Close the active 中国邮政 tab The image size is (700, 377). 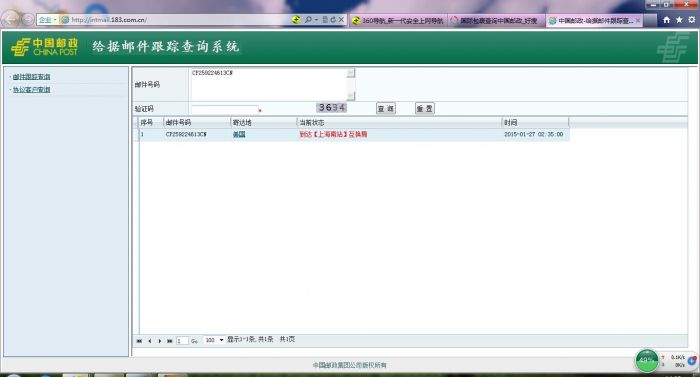[638, 21]
